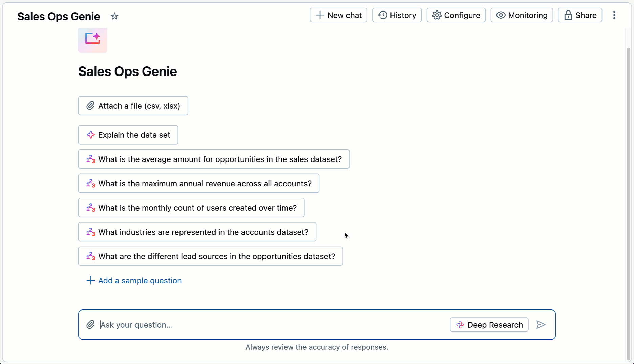The image size is (634, 364).
Task: Click the Share lock icon
Action: point(568,15)
